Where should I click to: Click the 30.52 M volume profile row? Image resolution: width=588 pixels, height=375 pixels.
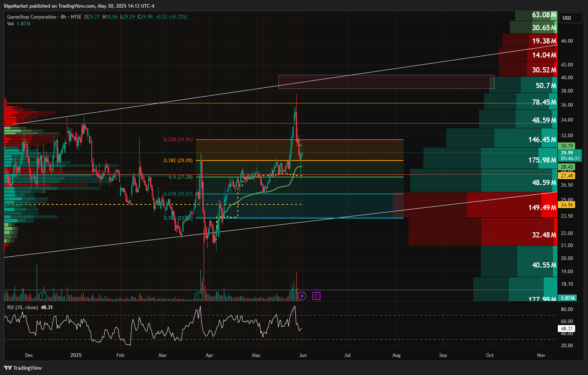tap(528, 70)
